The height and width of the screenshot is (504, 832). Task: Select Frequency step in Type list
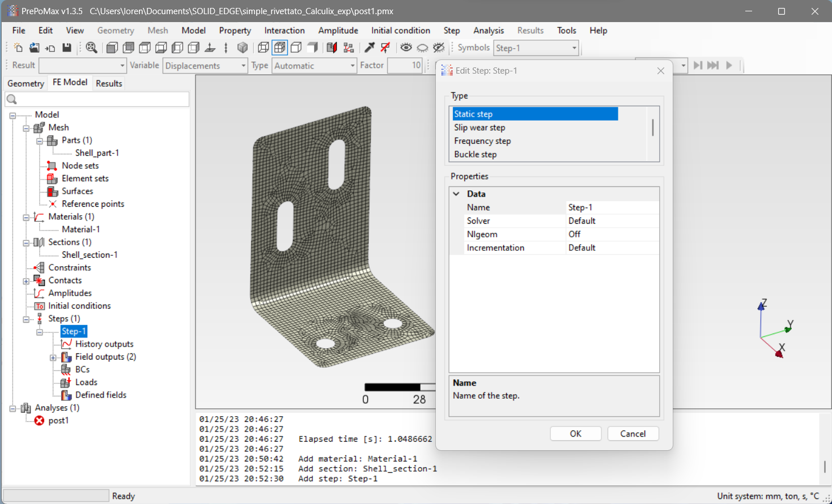pos(482,141)
